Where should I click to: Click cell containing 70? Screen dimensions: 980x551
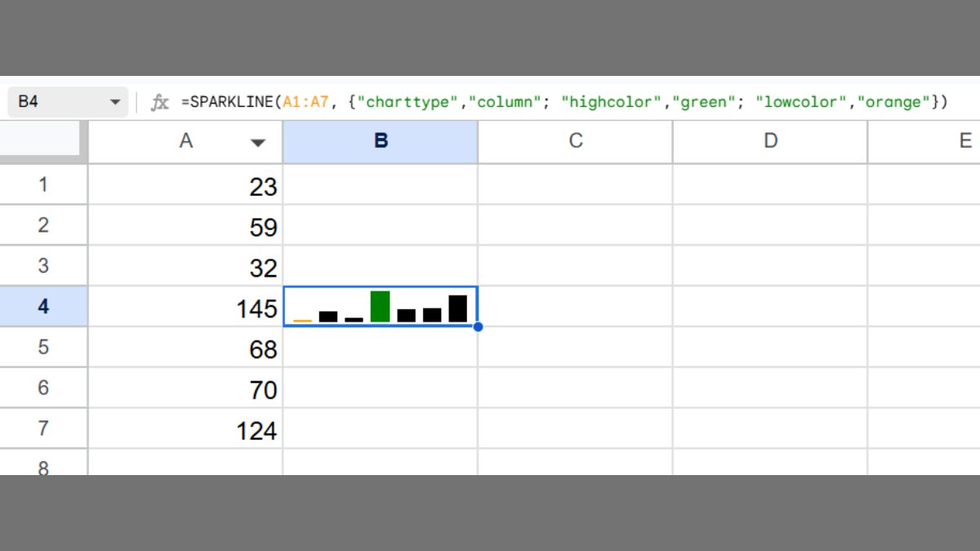pos(185,389)
